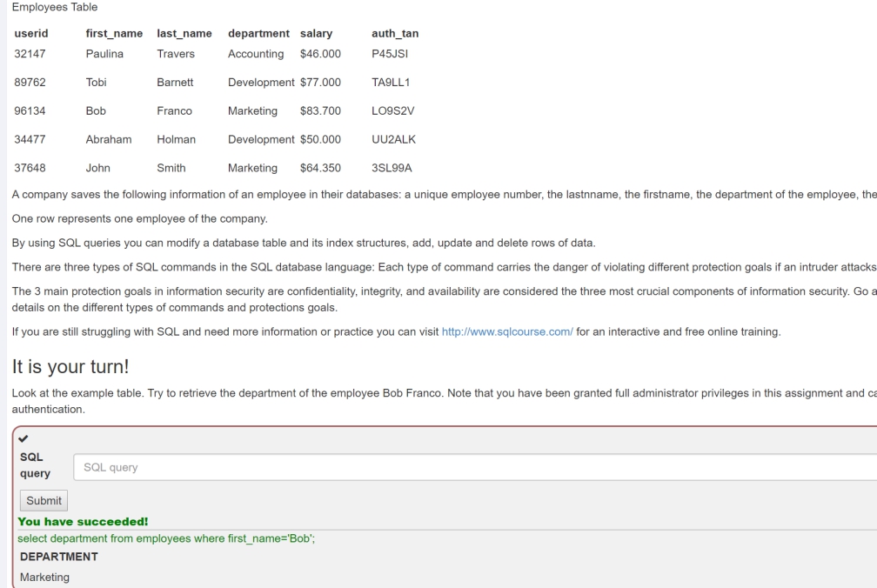Click the 'You have succeeded!' message
877x588 pixels.
tap(83, 522)
